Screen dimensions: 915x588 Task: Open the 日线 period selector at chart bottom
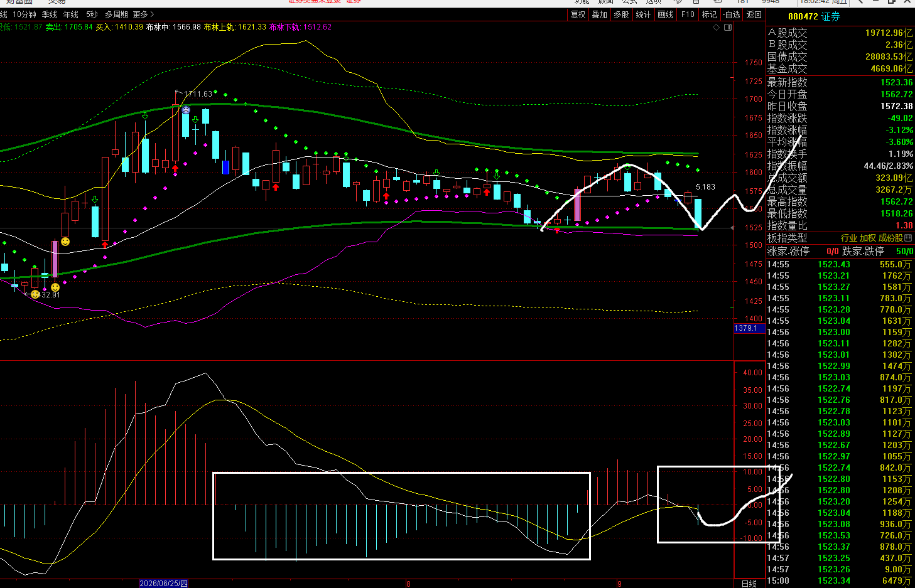point(749,584)
